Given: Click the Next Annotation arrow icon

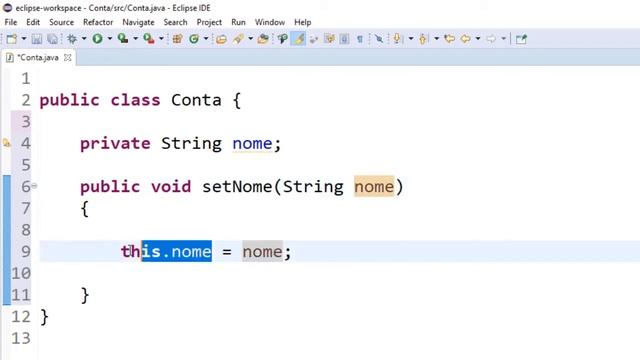Looking at the screenshot, I should click(x=397, y=39).
